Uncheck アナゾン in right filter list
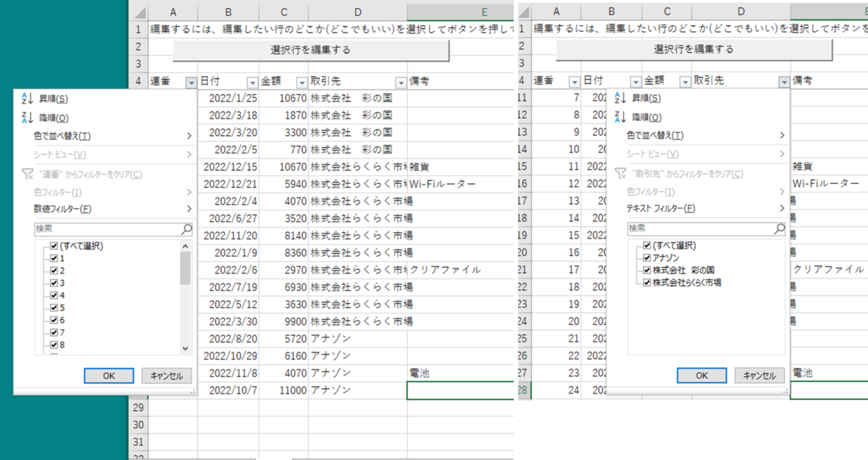868x460 pixels. [x=647, y=257]
